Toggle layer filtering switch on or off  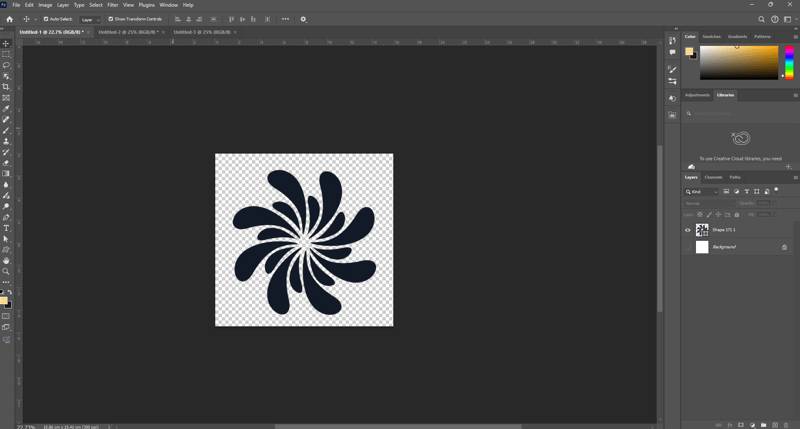tap(777, 190)
